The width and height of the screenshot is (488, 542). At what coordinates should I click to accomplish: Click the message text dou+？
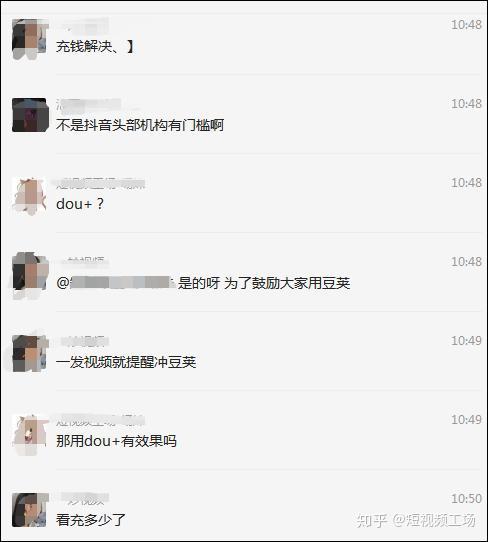click(x=80, y=204)
